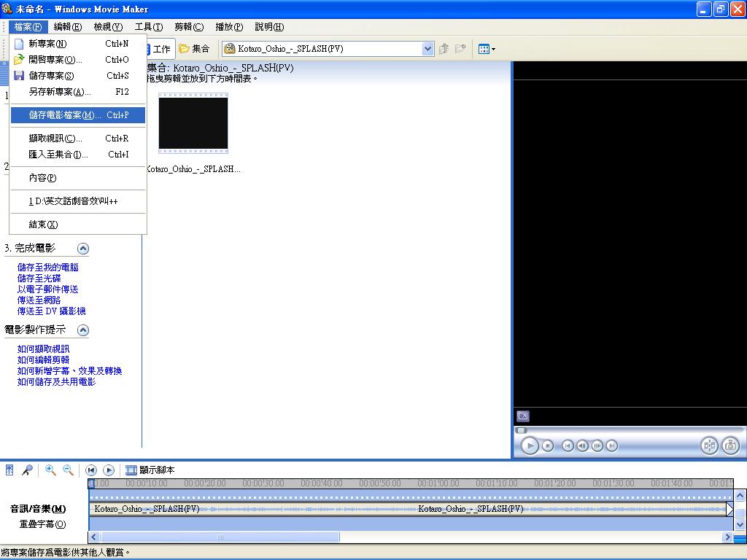Click the 傳送至網路 link

39,300
